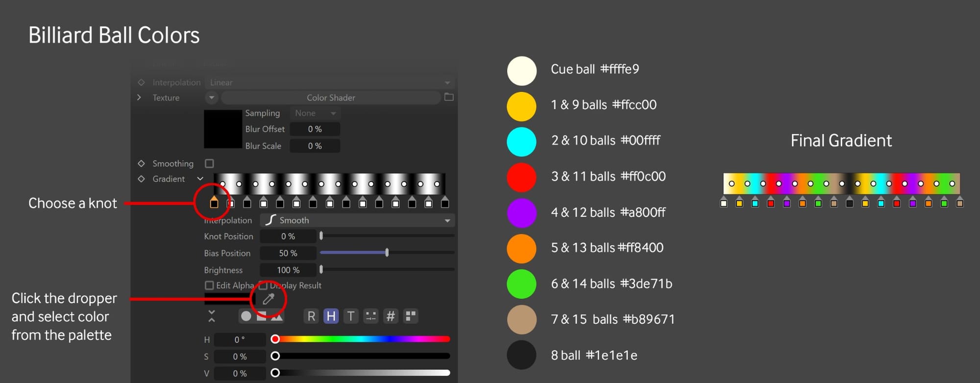Pick the black 8 ball color circle
The height and width of the screenshot is (383, 980).
tap(522, 355)
